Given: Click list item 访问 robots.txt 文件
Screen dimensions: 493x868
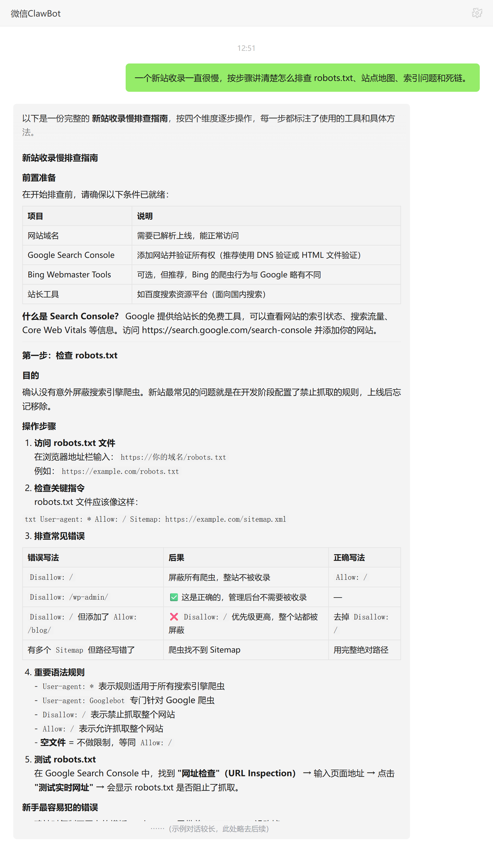Looking at the screenshot, I should point(75,443).
